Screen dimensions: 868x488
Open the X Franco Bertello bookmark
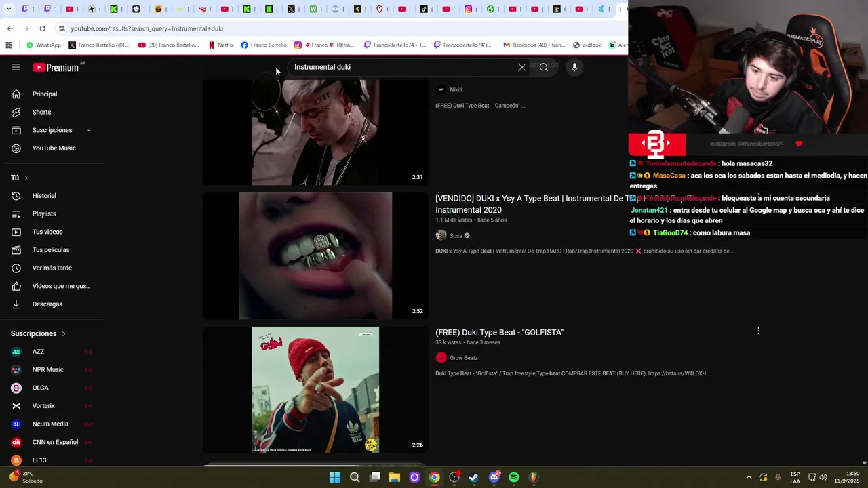pyautogui.click(x=99, y=45)
